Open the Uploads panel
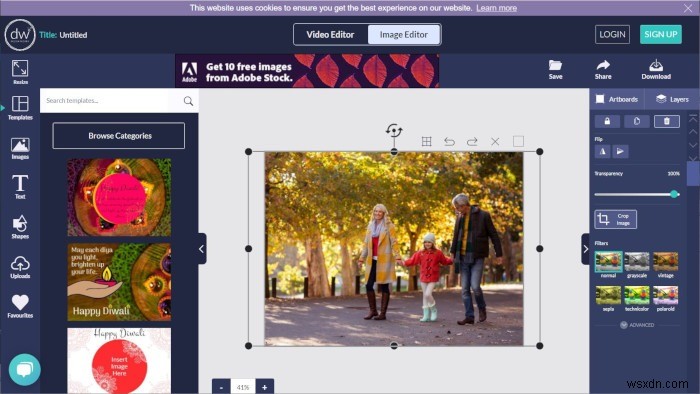The image size is (700, 394). 20,267
